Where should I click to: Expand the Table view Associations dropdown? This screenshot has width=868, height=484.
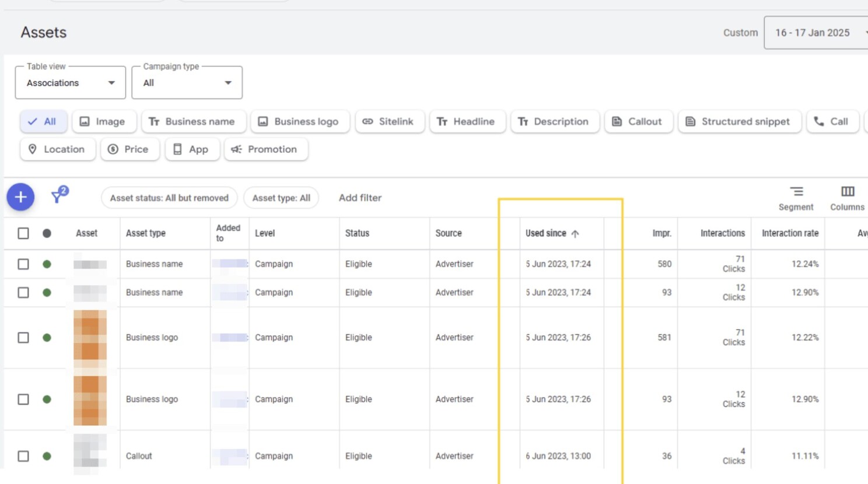[70, 83]
